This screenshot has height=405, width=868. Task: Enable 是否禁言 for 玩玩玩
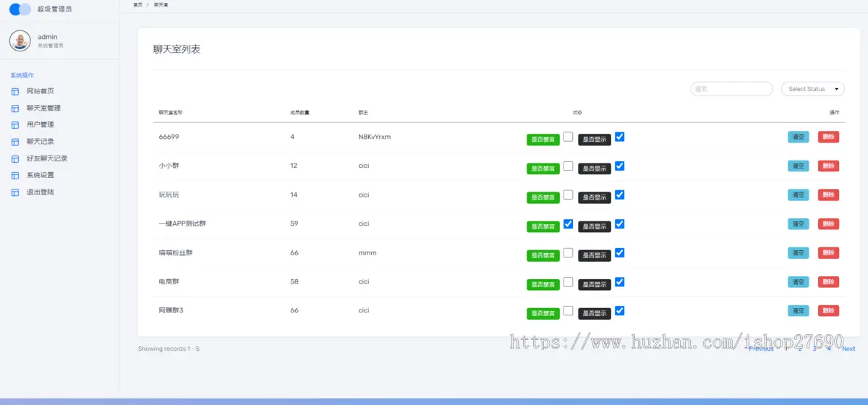569,195
